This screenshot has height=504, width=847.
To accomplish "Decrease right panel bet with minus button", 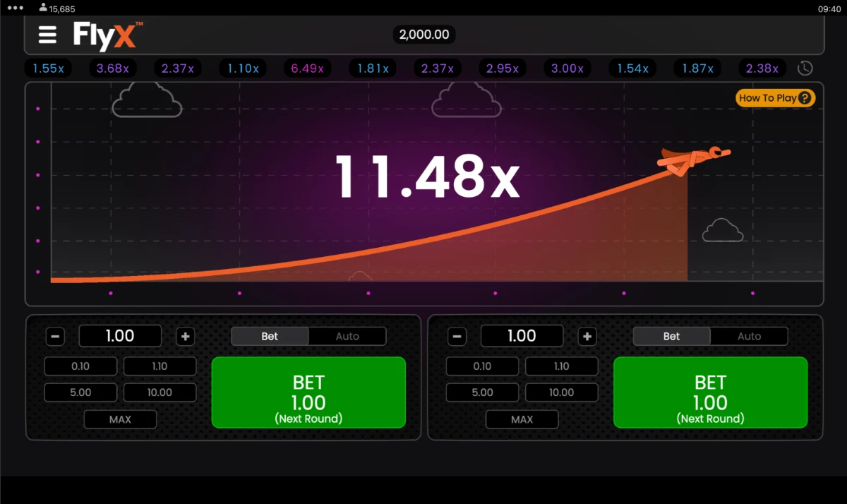I will pyautogui.click(x=457, y=337).
